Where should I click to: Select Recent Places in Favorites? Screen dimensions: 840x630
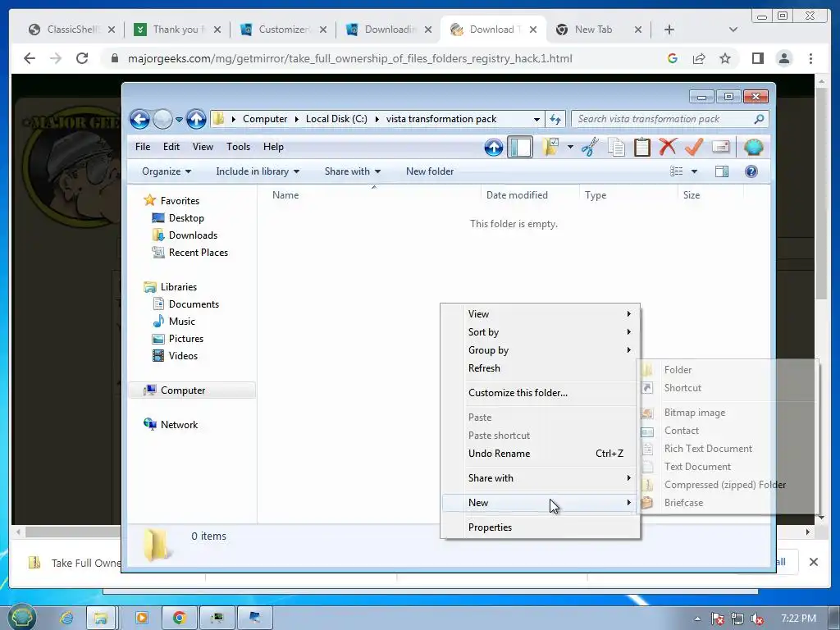[199, 253]
